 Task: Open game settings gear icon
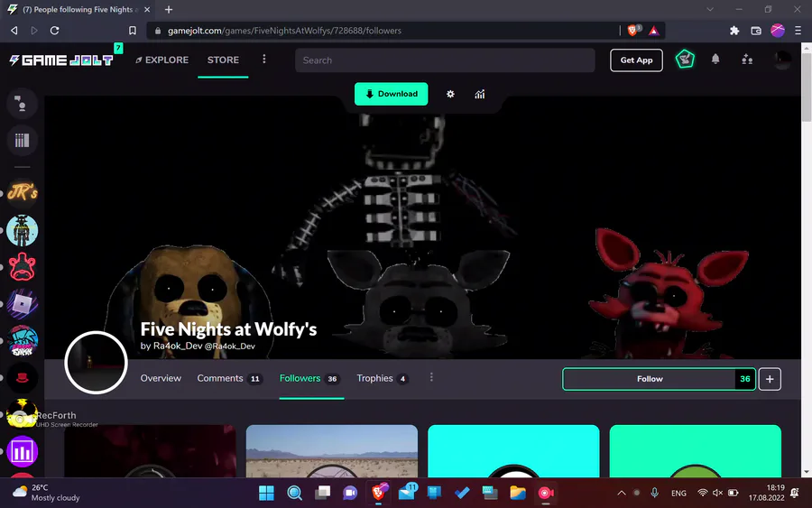point(450,94)
